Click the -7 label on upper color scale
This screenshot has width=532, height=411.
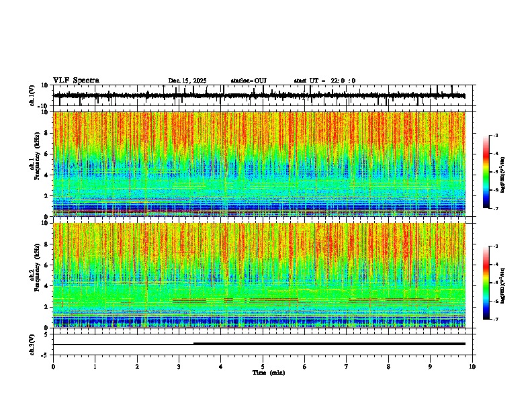495,208
